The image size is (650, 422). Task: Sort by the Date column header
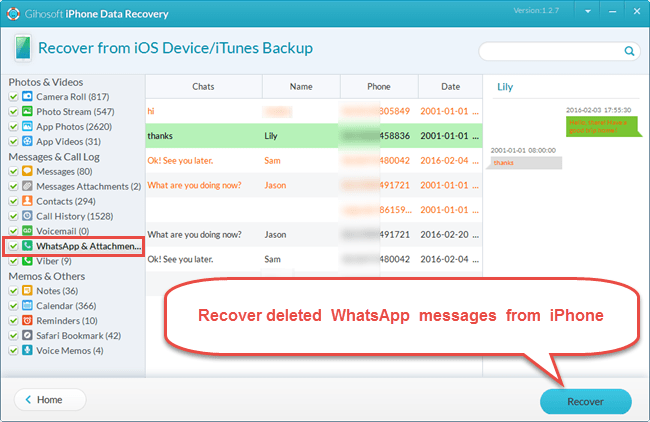450,87
